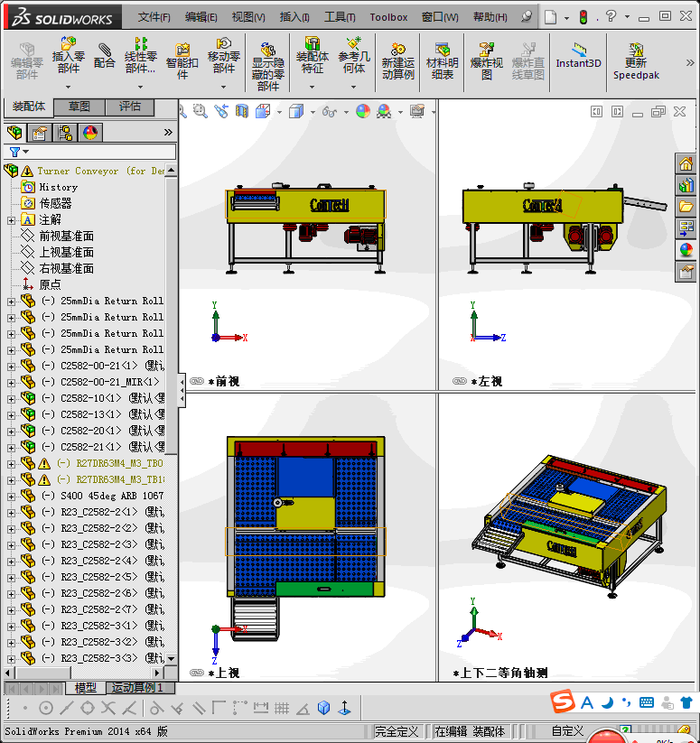This screenshot has width=700, height=743.
Task: Create a New Motion Study (新建运动算例)
Action: 398,60
